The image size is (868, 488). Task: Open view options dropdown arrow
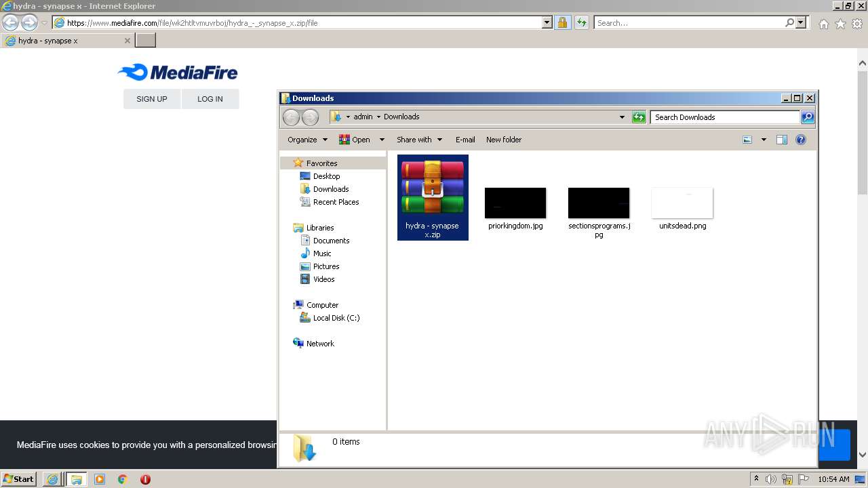[x=764, y=140]
